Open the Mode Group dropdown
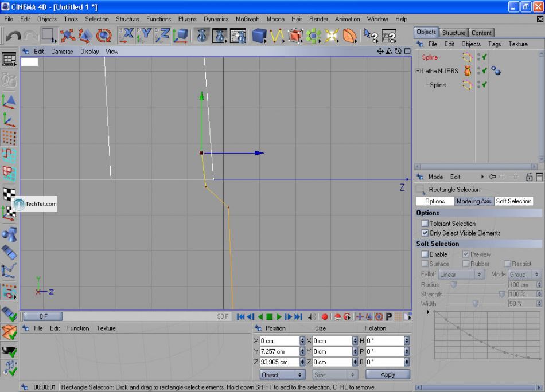 click(x=524, y=275)
